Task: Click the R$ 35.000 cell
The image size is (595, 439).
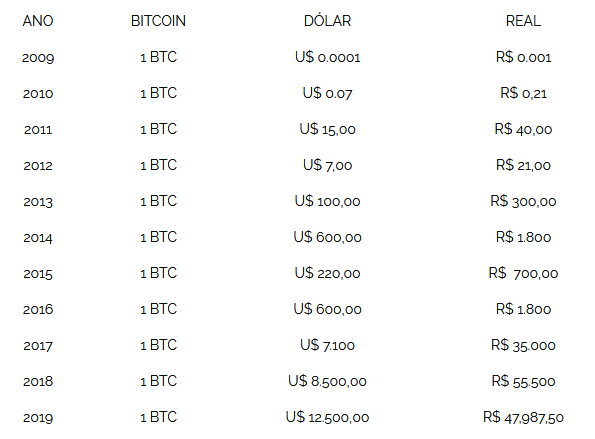Action: 523,345
